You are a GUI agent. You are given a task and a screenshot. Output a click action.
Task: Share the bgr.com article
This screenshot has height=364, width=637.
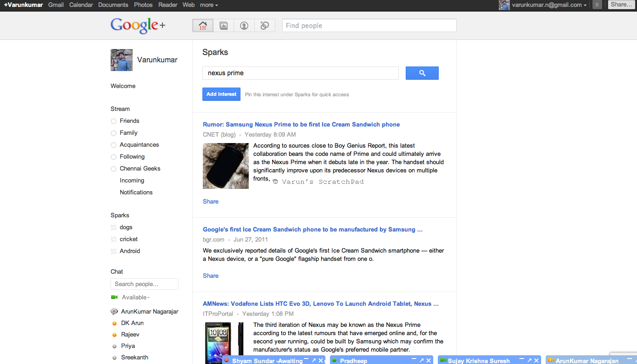(211, 276)
